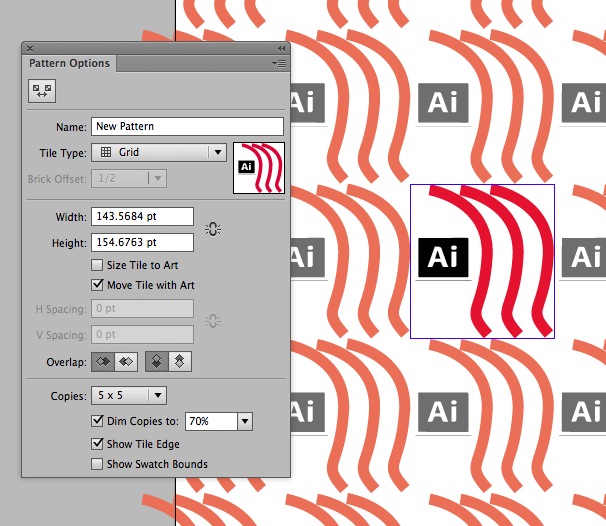Click the black Ai logo in the tile
This screenshot has height=526, width=606.
[x=443, y=257]
